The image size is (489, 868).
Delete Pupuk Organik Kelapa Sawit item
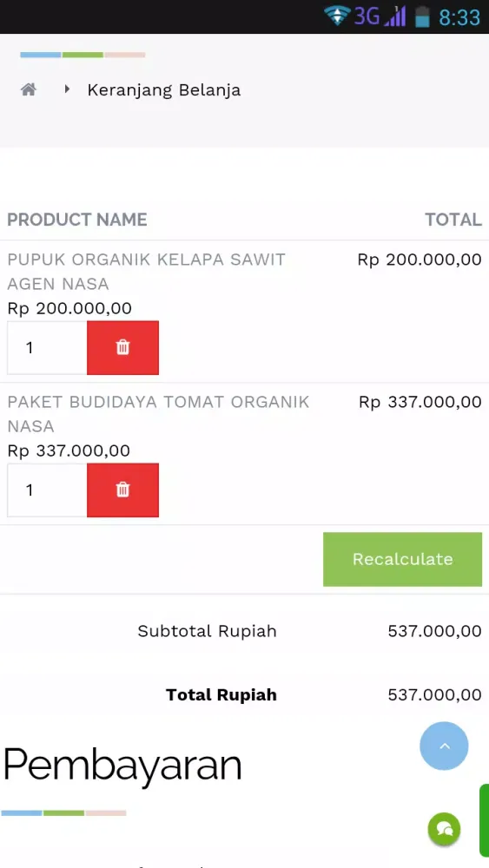(123, 348)
